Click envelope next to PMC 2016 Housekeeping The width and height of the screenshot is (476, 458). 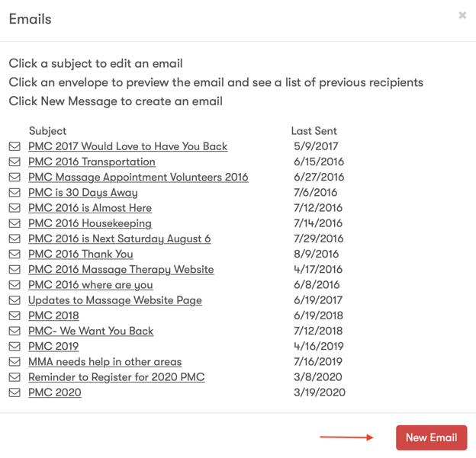14,223
